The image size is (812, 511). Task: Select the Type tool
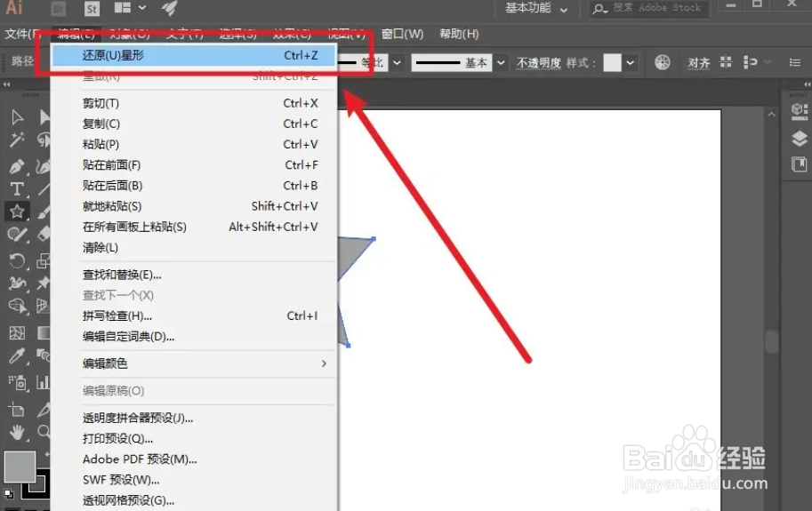click(x=17, y=189)
